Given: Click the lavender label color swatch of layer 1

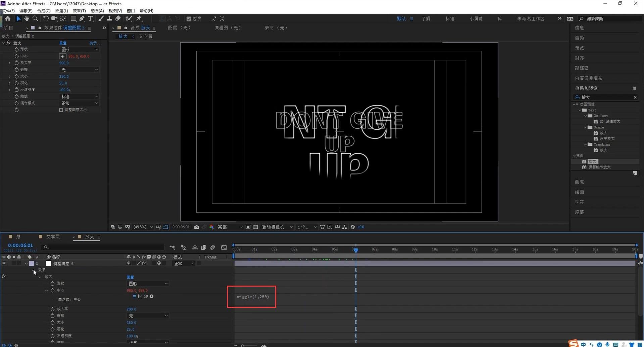Looking at the screenshot, I should tap(31, 264).
